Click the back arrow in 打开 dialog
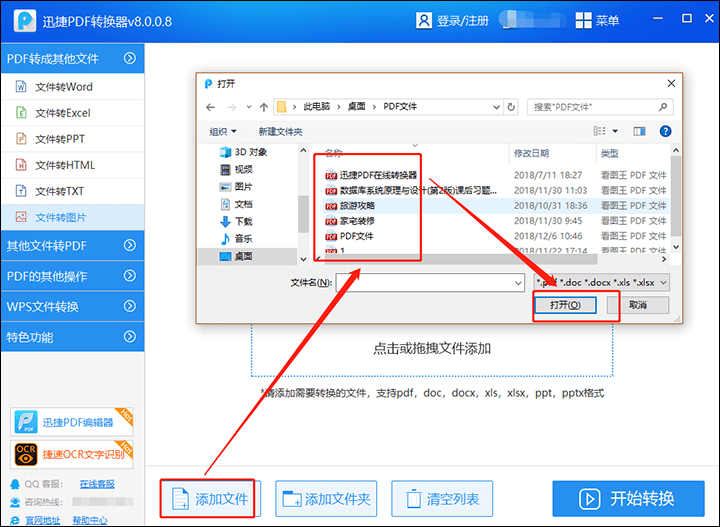This screenshot has width=720, height=527. 210,107
